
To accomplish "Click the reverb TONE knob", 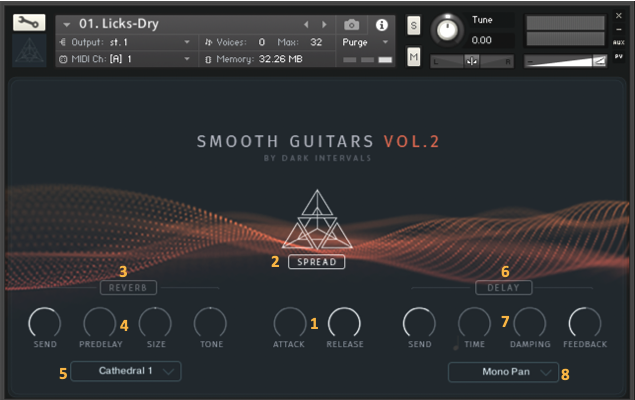I will (x=210, y=323).
